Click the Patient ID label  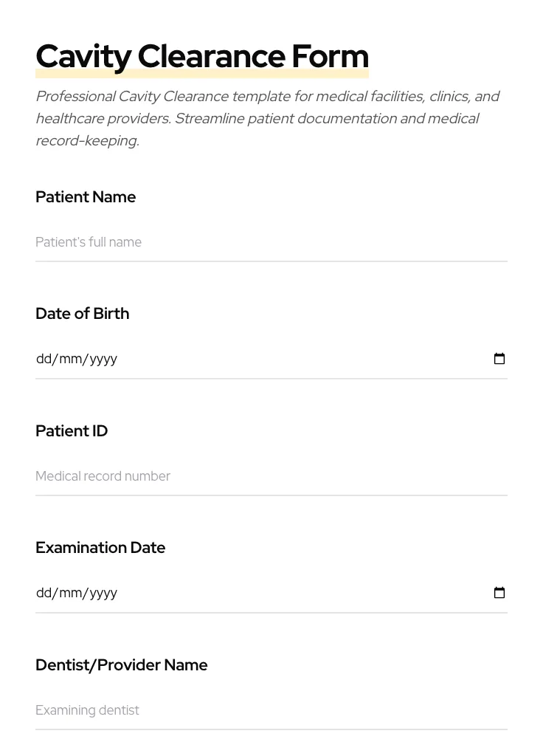(72, 431)
